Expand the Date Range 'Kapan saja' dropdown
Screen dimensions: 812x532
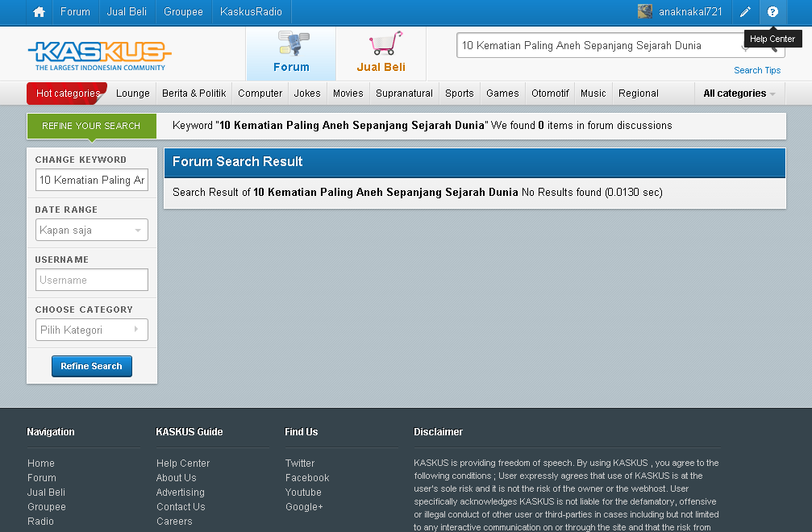(x=92, y=231)
